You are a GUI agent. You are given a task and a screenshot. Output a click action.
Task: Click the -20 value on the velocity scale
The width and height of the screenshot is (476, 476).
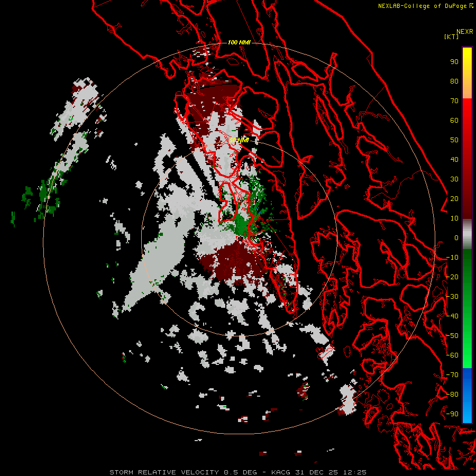tap(452, 277)
